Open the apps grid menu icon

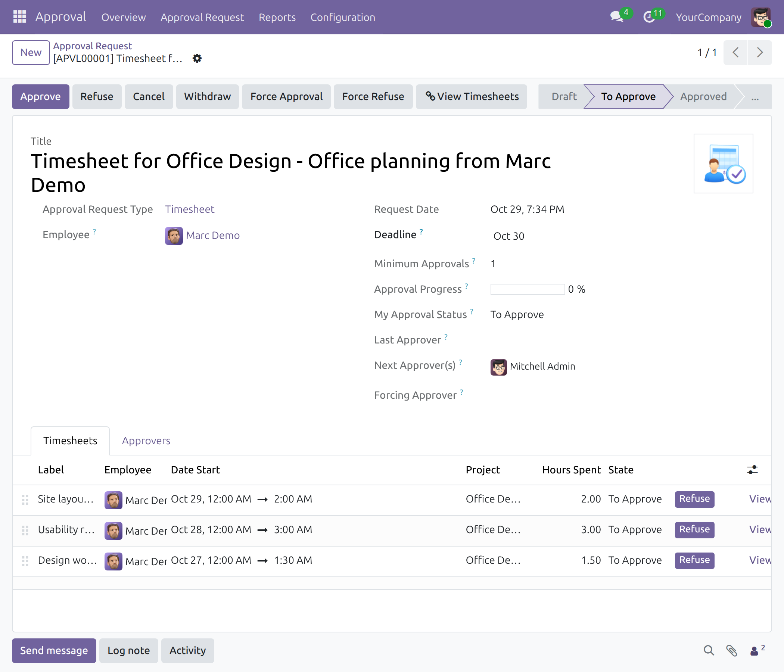tap(20, 17)
